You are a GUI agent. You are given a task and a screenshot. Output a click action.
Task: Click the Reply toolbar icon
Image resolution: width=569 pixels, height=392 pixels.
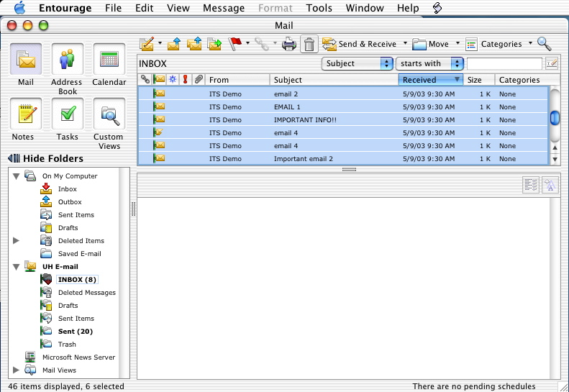pos(174,44)
